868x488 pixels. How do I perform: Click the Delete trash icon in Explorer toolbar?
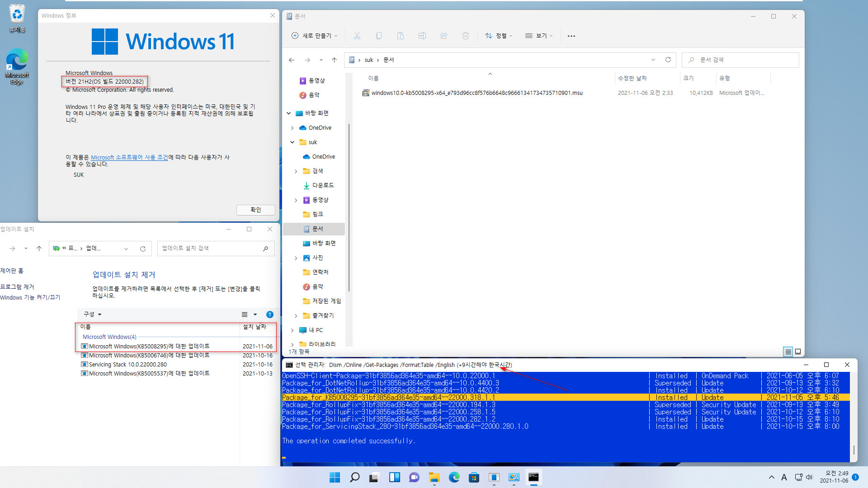(466, 36)
